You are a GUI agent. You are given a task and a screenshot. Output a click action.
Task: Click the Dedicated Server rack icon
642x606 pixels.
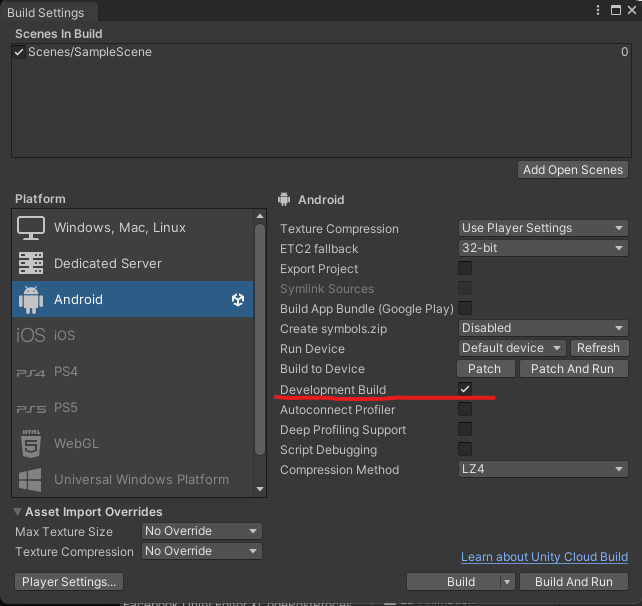(x=31, y=263)
